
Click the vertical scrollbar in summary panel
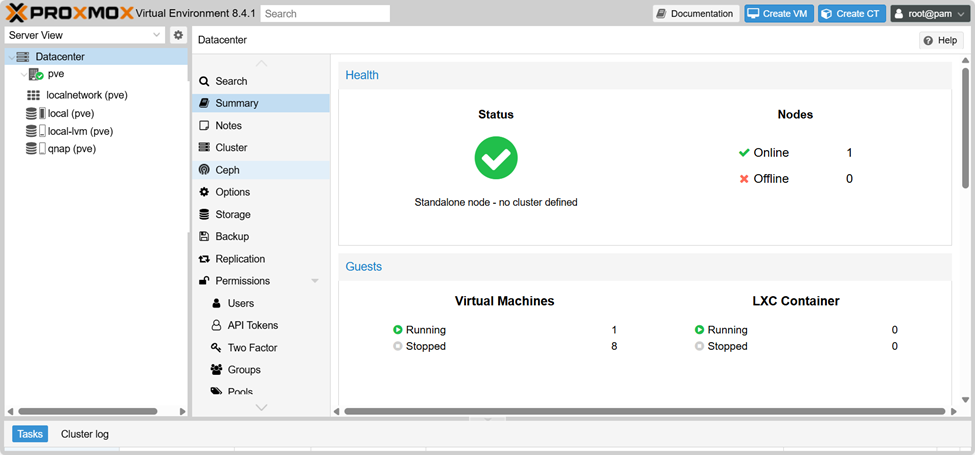[x=965, y=130]
